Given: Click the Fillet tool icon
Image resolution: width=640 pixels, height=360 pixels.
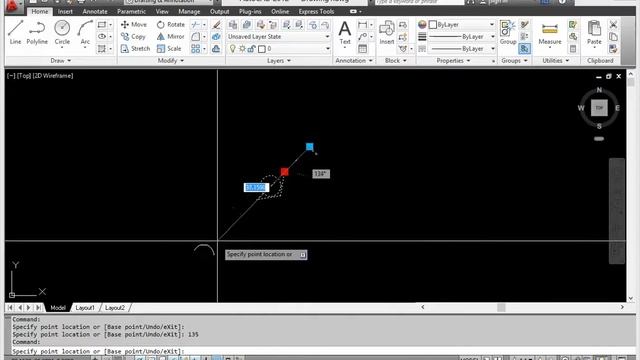Looking at the screenshot, I should (x=196, y=36).
